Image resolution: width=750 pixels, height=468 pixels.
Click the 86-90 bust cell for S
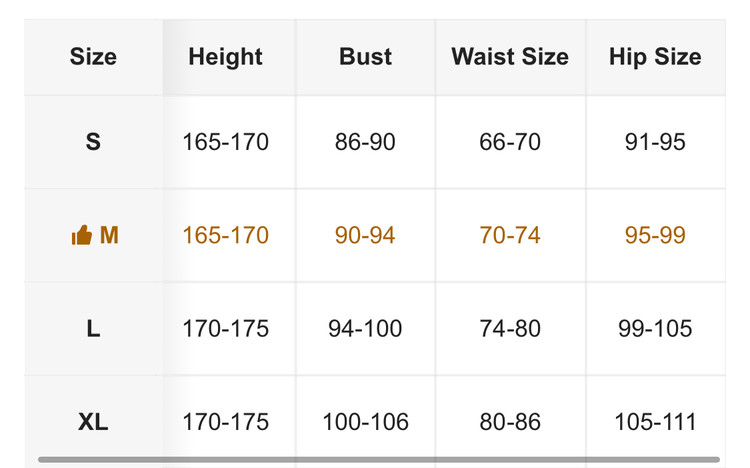[365, 142]
